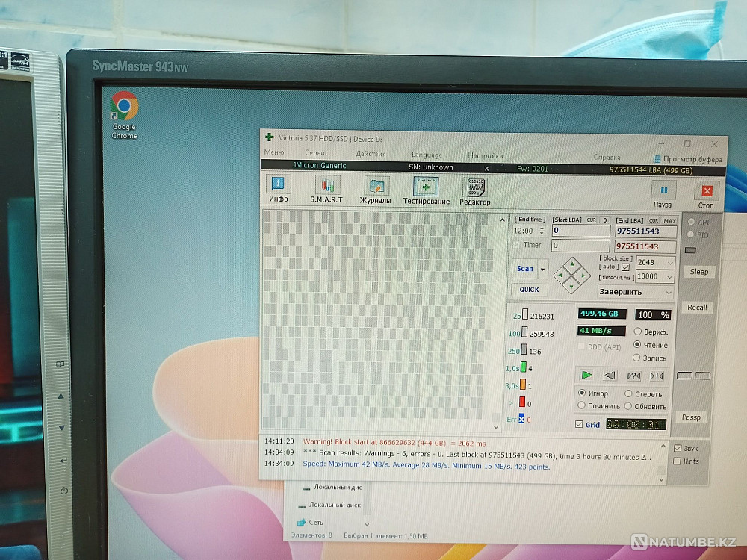Click the reverse scan direction arrow button
The height and width of the screenshot is (560, 747).
(610, 376)
